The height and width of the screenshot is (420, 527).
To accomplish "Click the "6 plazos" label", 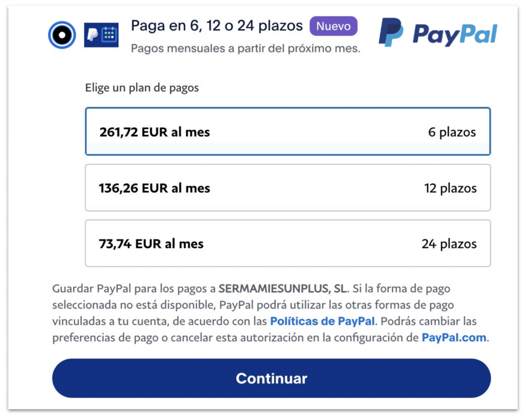I will 452,132.
